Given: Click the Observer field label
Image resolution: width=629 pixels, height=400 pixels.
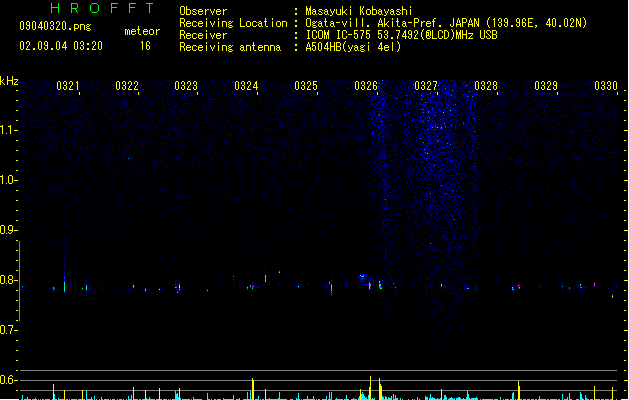Looking at the screenshot, I should (x=203, y=11).
